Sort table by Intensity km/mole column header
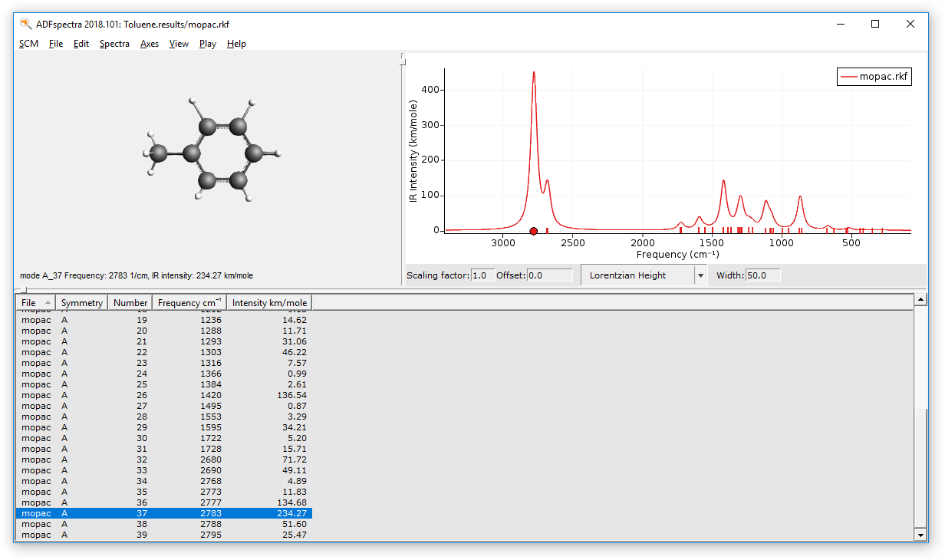 point(269,303)
